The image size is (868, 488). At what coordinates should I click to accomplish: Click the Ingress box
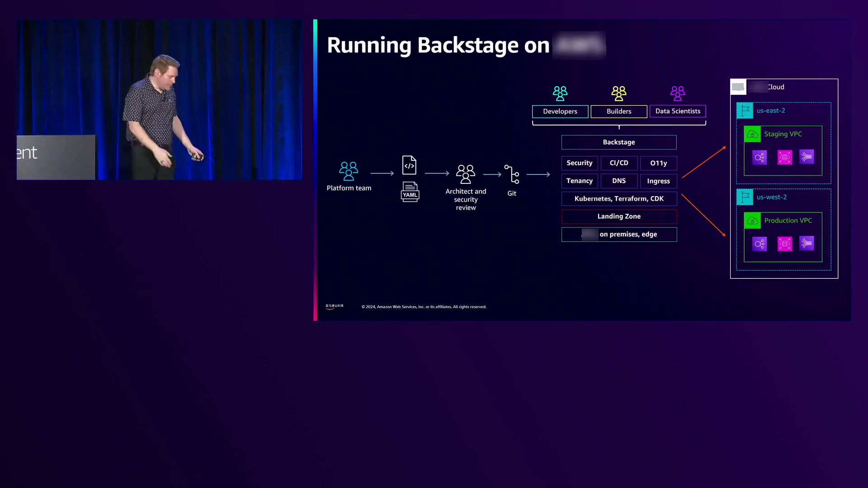(659, 181)
